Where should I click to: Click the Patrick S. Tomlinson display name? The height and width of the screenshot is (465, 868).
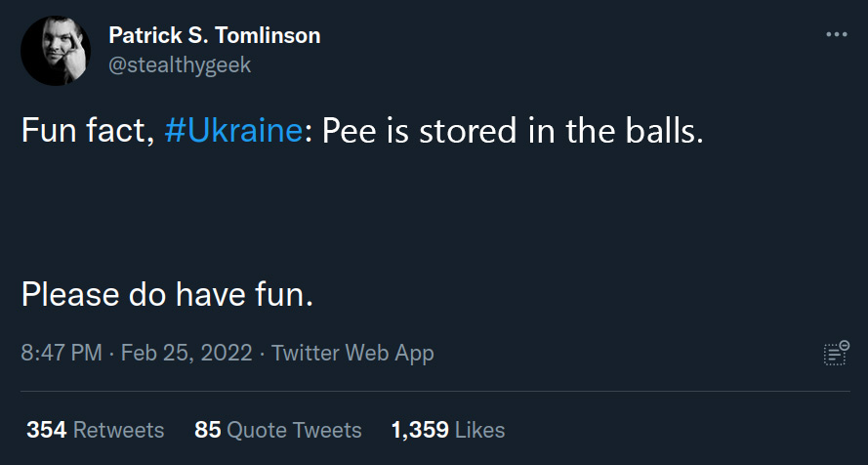(215, 36)
